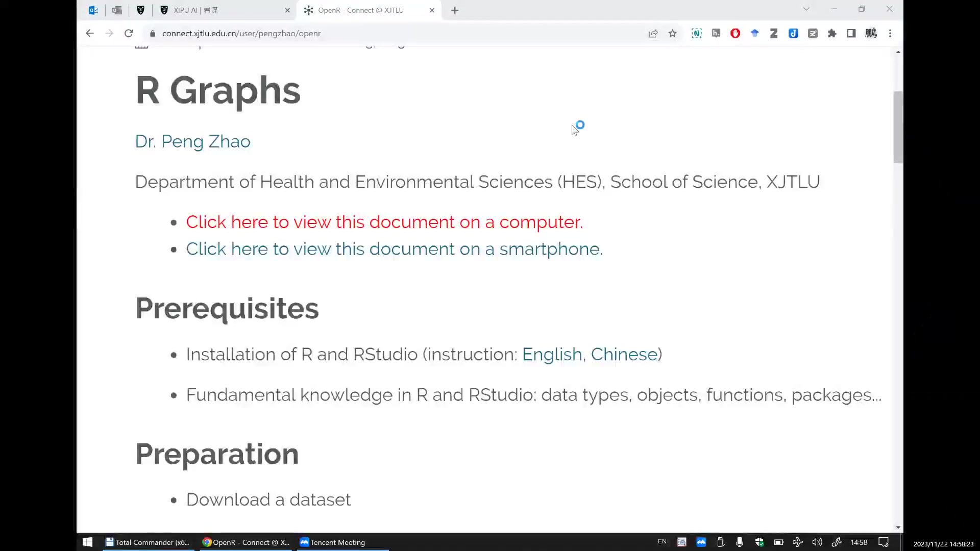Image resolution: width=980 pixels, height=551 pixels.
Task: Open the Hypothesis 'h.' extension icon
Action: click(x=716, y=34)
